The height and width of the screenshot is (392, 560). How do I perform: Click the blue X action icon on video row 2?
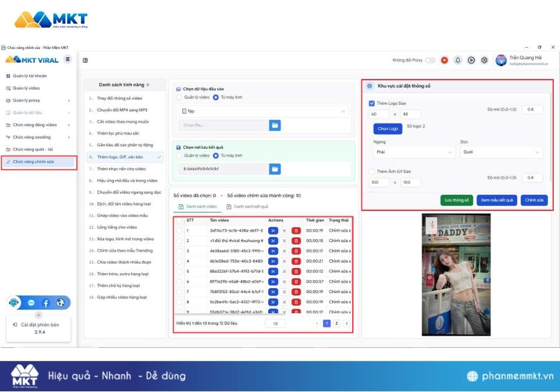[273, 241]
